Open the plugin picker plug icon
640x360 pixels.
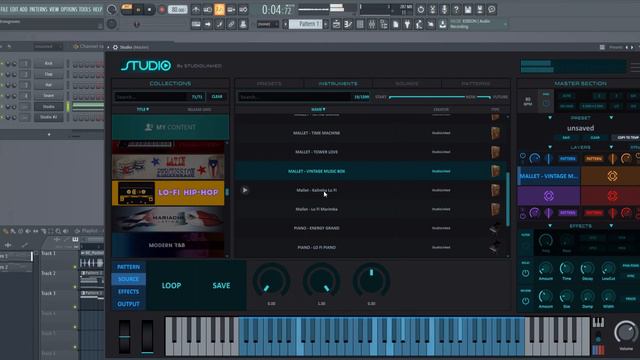(x=407, y=24)
